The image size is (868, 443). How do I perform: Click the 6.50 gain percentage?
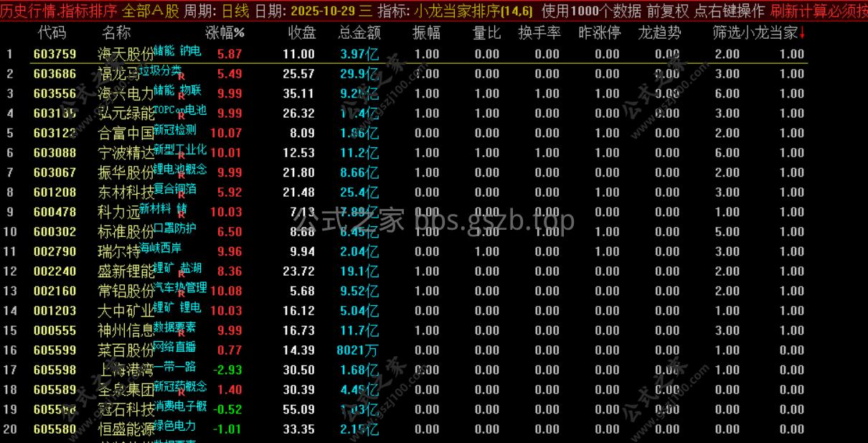click(x=230, y=232)
